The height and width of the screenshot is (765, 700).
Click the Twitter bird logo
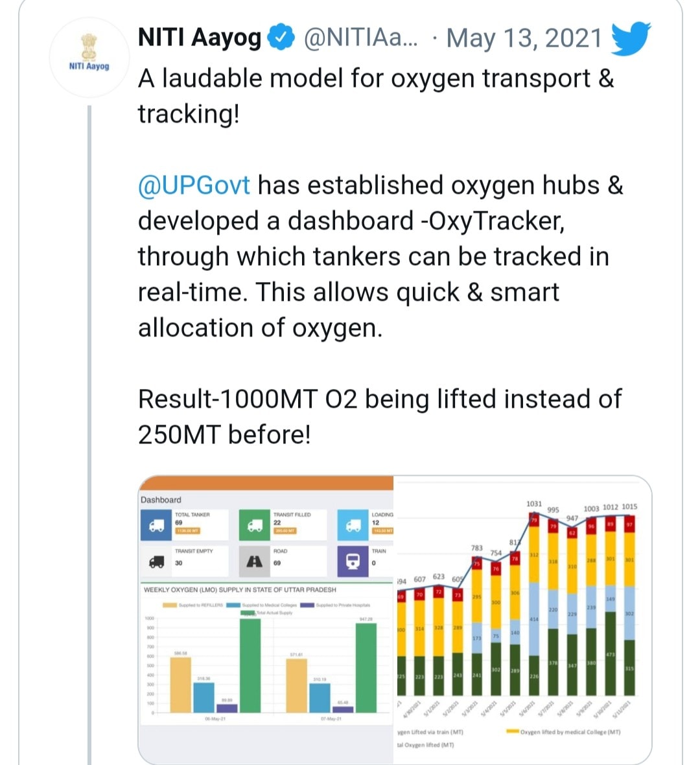pos(631,38)
